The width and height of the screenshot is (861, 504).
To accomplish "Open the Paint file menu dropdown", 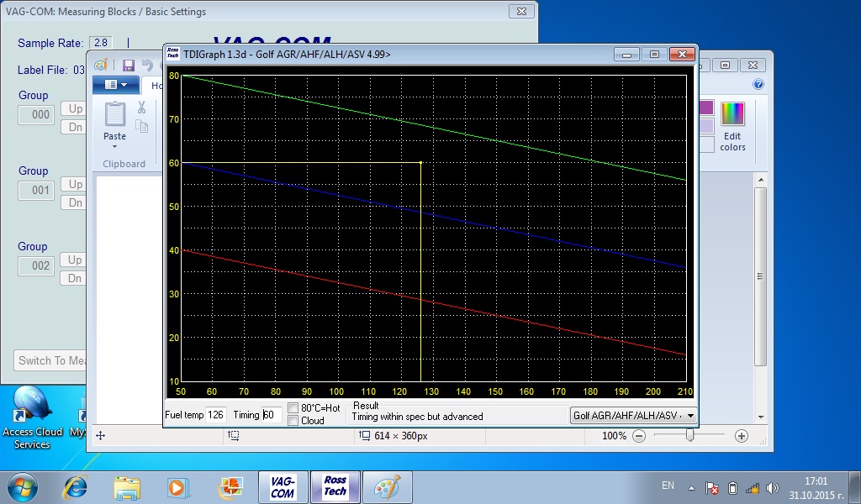I will tap(116, 85).
